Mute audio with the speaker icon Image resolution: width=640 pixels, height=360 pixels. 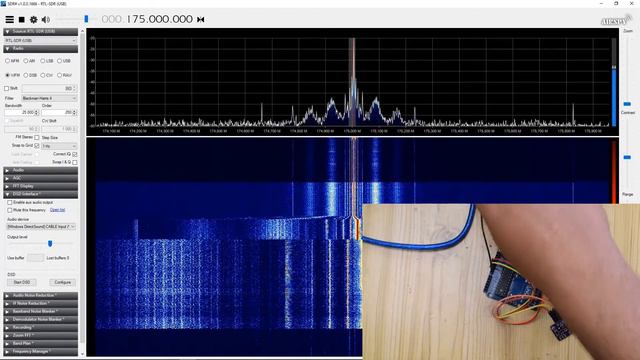(46, 19)
